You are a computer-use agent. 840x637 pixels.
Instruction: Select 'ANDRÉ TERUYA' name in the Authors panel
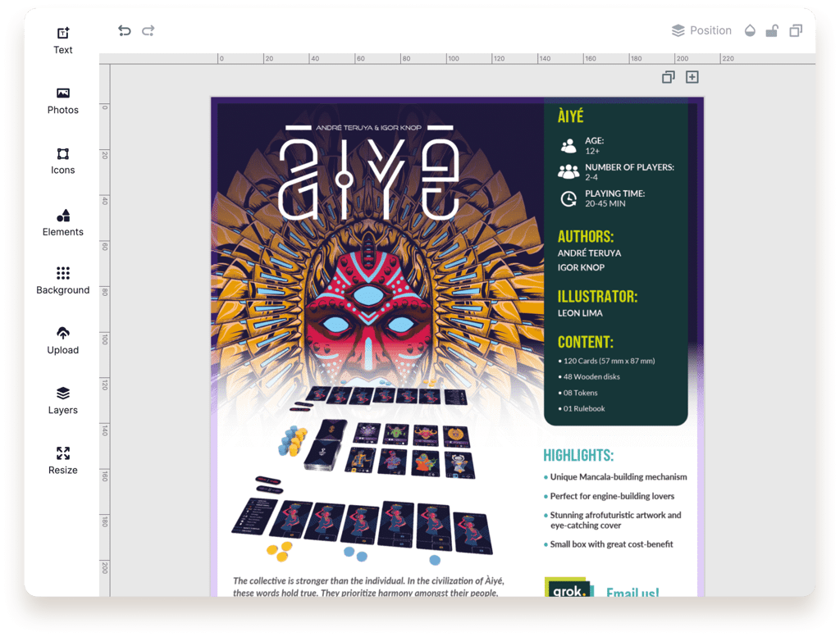589,253
